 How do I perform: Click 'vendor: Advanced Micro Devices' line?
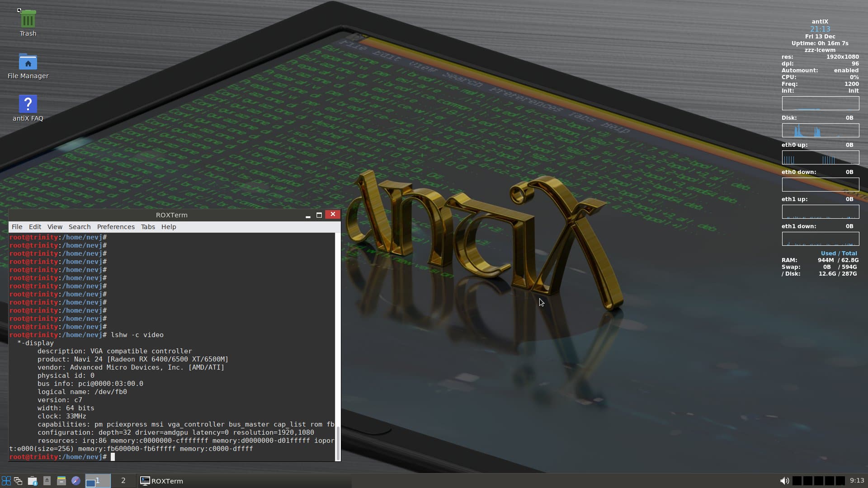131,367
